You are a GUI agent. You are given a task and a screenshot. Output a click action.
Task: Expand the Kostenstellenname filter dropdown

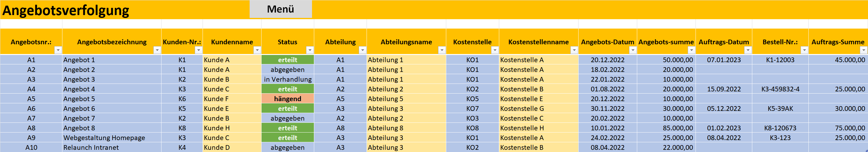coord(574,50)
